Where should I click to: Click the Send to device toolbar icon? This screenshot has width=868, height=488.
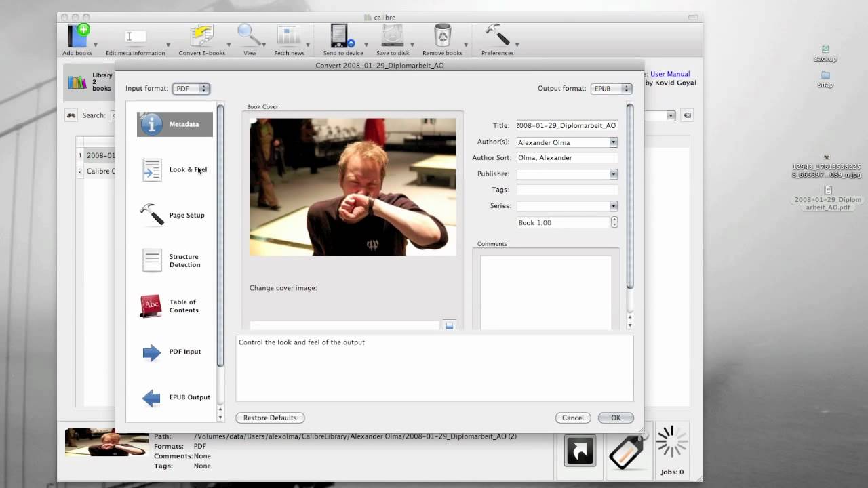[342, 36]
